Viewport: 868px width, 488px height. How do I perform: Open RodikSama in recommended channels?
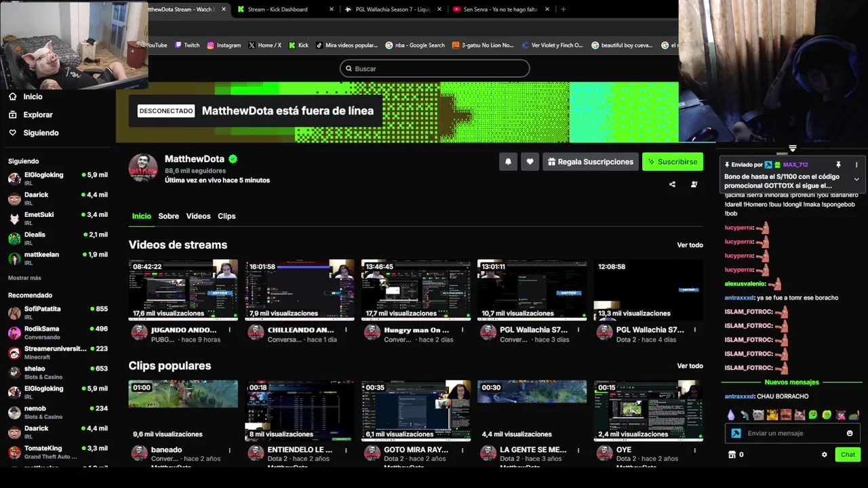58,332
